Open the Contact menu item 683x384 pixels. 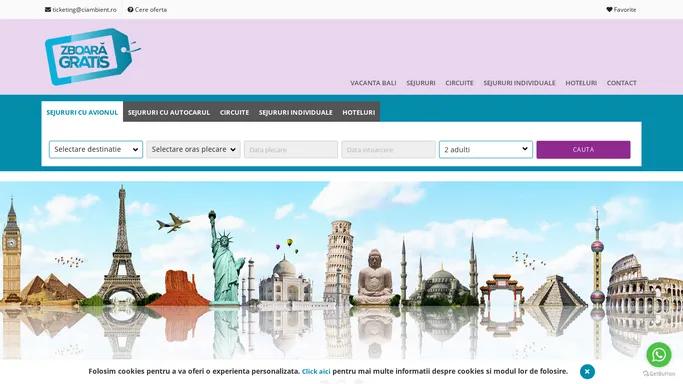622,83
